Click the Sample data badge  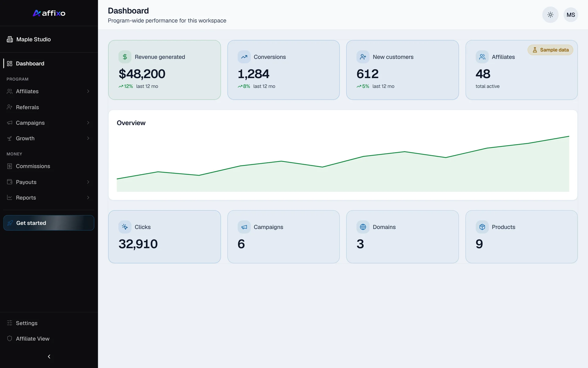[x=550, y=50]
